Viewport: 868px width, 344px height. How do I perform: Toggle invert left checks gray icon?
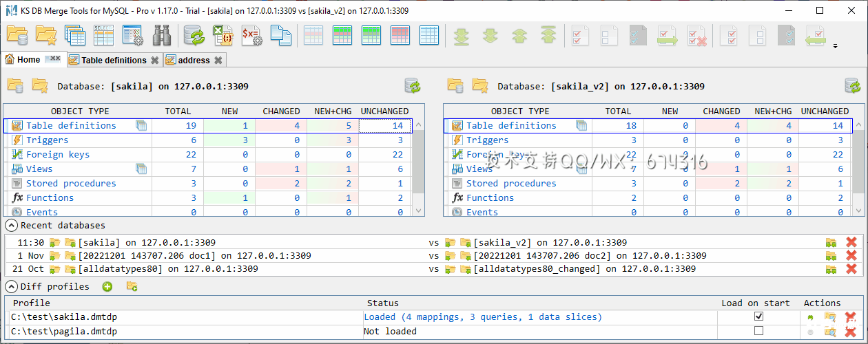pyautogui.click(x=638, y=34)
